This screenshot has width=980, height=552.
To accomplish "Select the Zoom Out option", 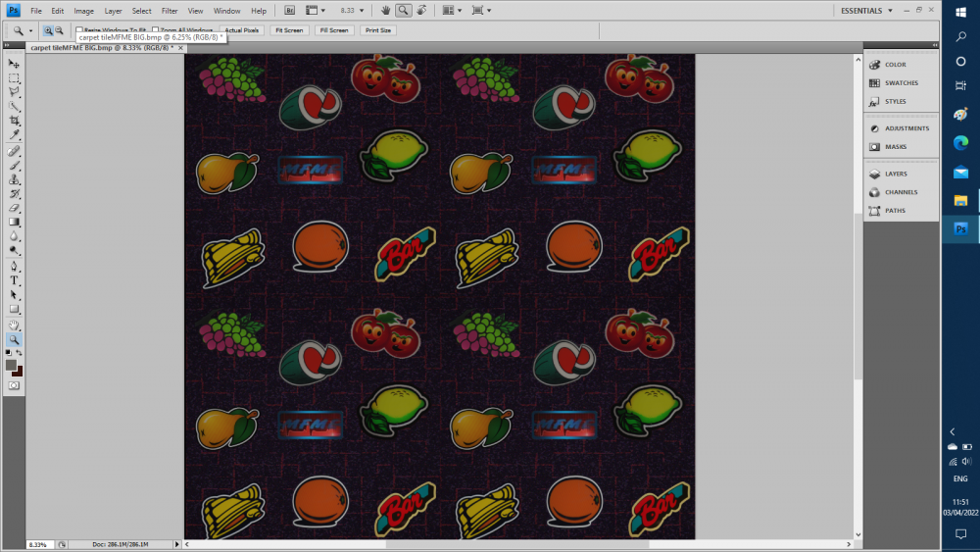I will [60, 30].
